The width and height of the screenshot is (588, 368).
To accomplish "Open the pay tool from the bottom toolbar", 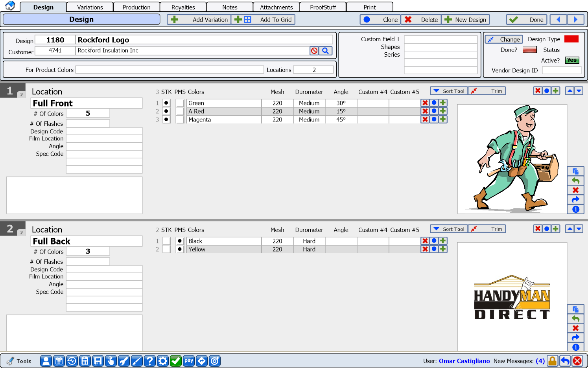I will (189, 361).
